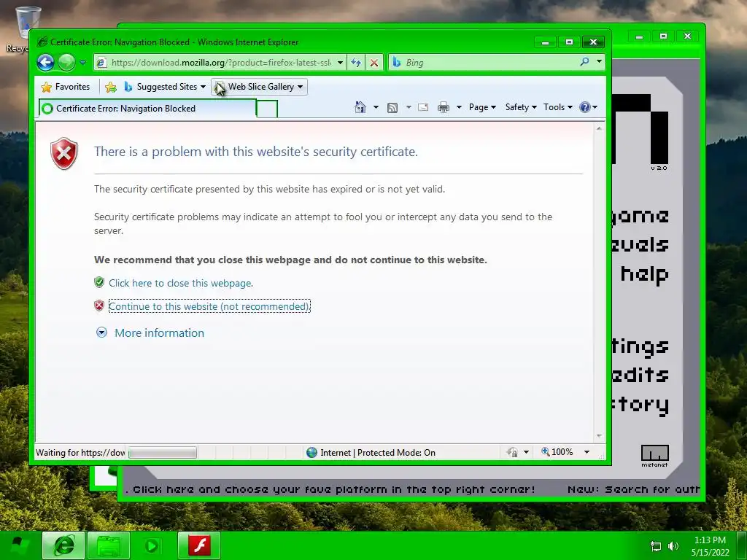
Task: Click the Home page icon
Action: click(x=360, y=107)
